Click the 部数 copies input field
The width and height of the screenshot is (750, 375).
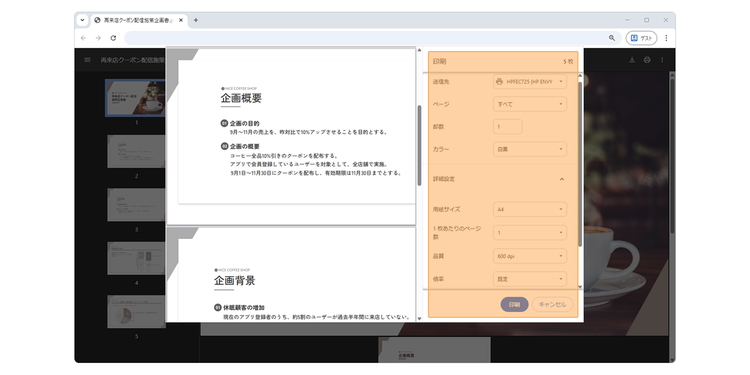(x=507, y=127)
